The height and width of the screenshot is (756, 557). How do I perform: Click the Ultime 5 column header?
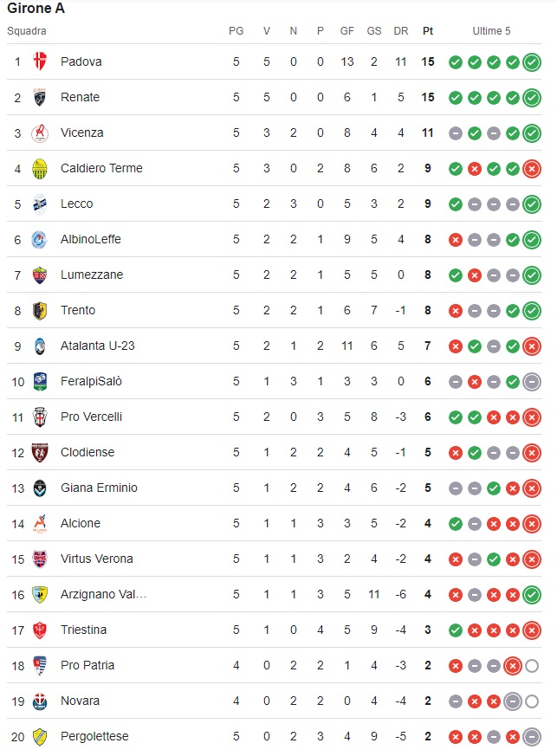491,31
